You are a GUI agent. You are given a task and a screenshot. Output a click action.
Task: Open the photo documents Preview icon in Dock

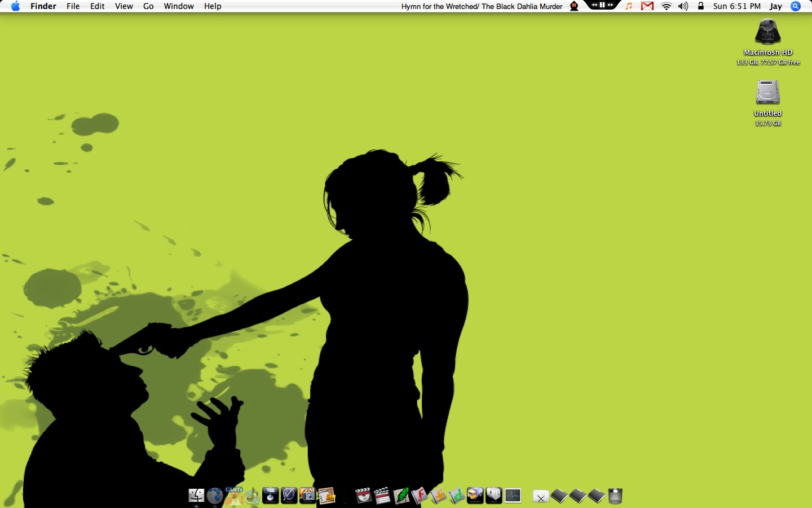326,496
